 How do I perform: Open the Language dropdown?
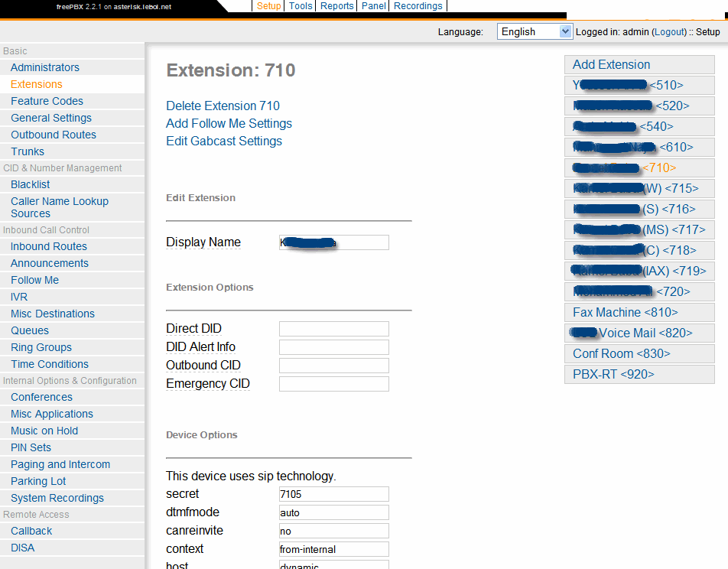tap(535, 31)
